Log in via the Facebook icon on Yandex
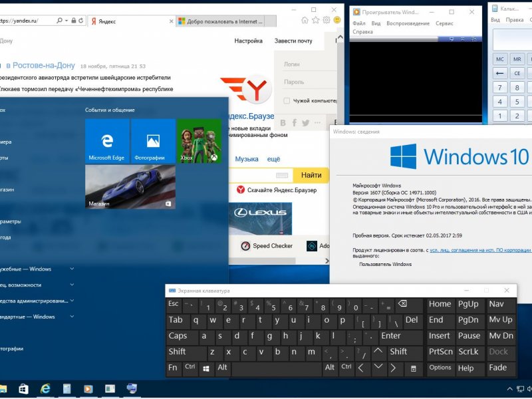The height and width of the screenshot is (399, 532). pos(294,122)
